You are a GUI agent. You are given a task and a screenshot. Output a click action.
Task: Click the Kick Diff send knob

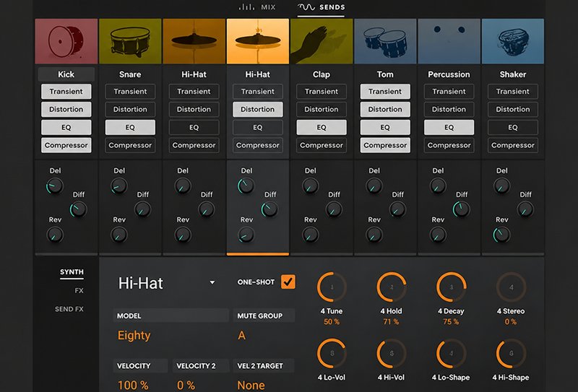[x=79, y=209]
